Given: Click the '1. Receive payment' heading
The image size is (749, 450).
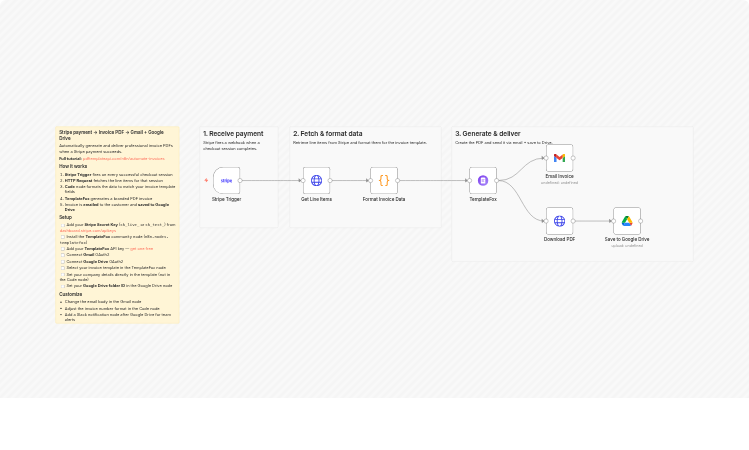Looking at the screenshot, I should pyautogui.click(x=233, y=134).
